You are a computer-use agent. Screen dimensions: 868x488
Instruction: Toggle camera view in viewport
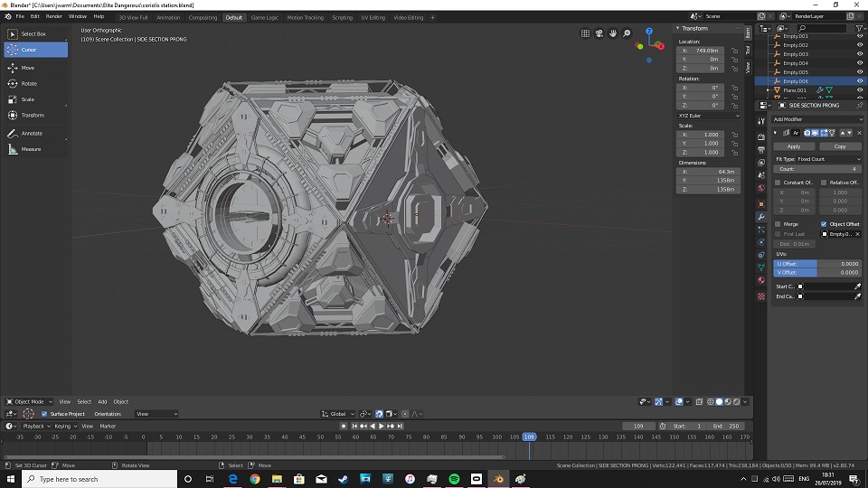[x=599, y=33]
